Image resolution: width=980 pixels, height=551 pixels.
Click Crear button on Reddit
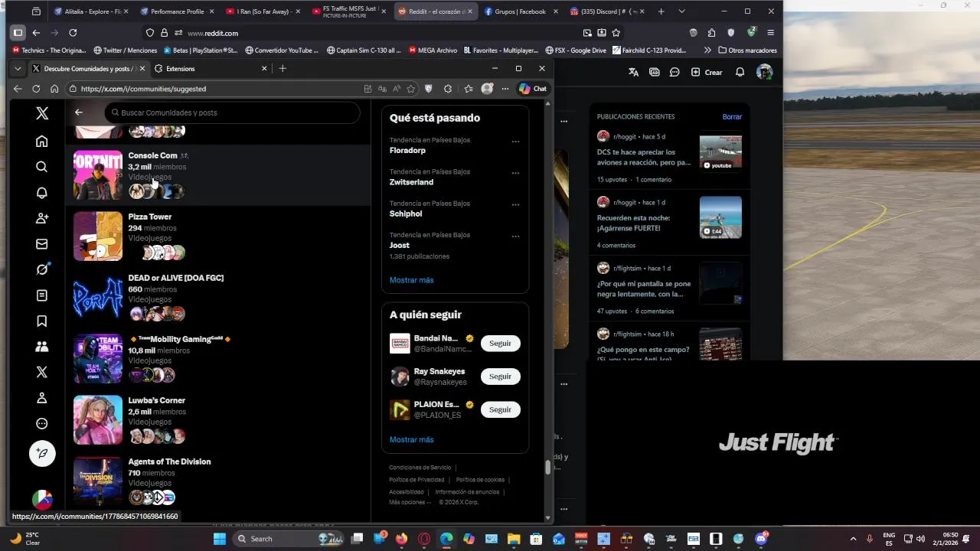[x=707, y=72]
